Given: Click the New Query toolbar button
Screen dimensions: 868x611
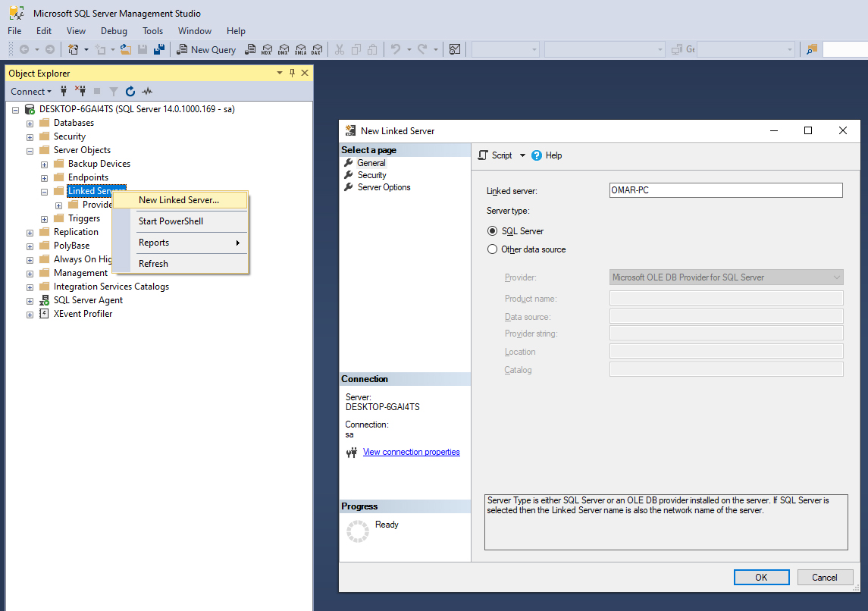Looking at the screenshot, I should [x=206, y=50].
